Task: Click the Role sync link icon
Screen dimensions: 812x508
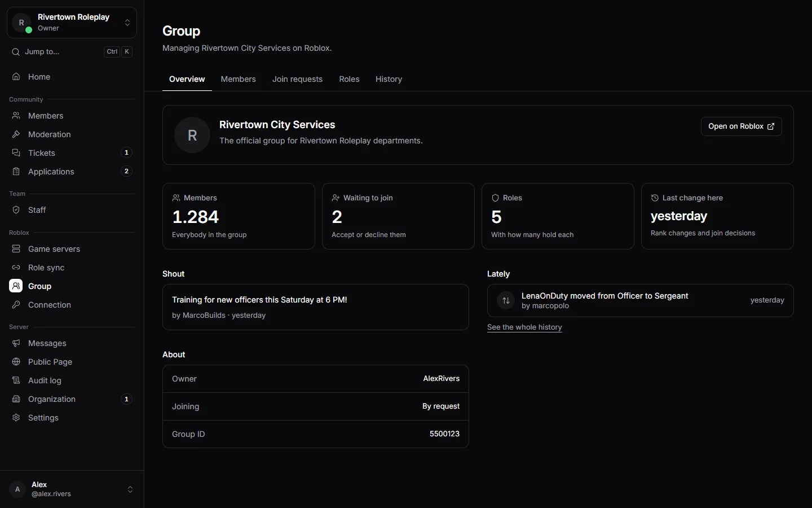Action: (x=16, y=268)
